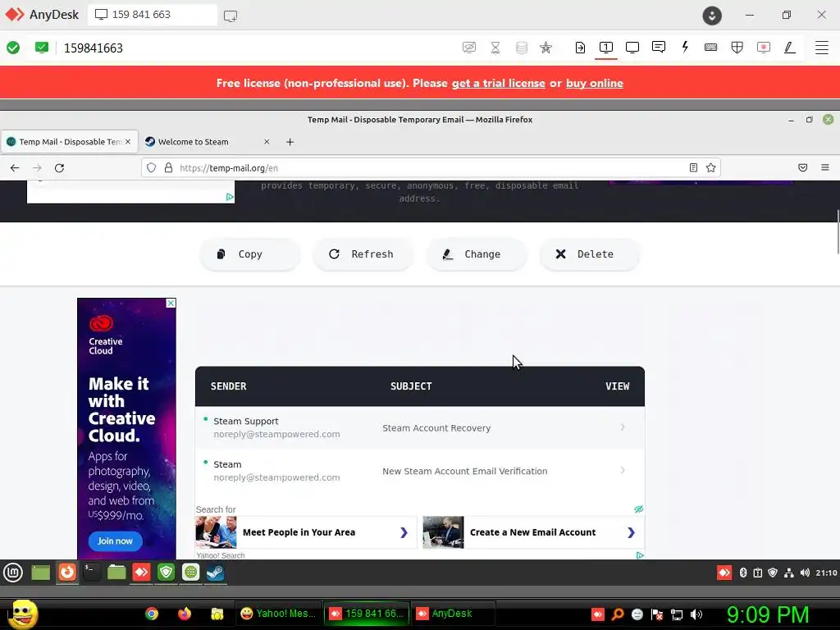
Task: Reload the page with Firefox reload button
Action: (x=59, y=167)
